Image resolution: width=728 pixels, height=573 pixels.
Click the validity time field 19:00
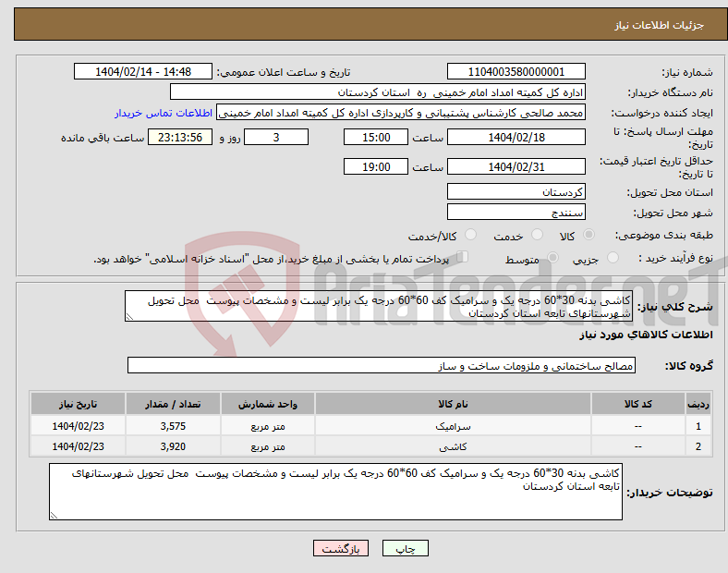pyautogui.click(x=376, y=166)
